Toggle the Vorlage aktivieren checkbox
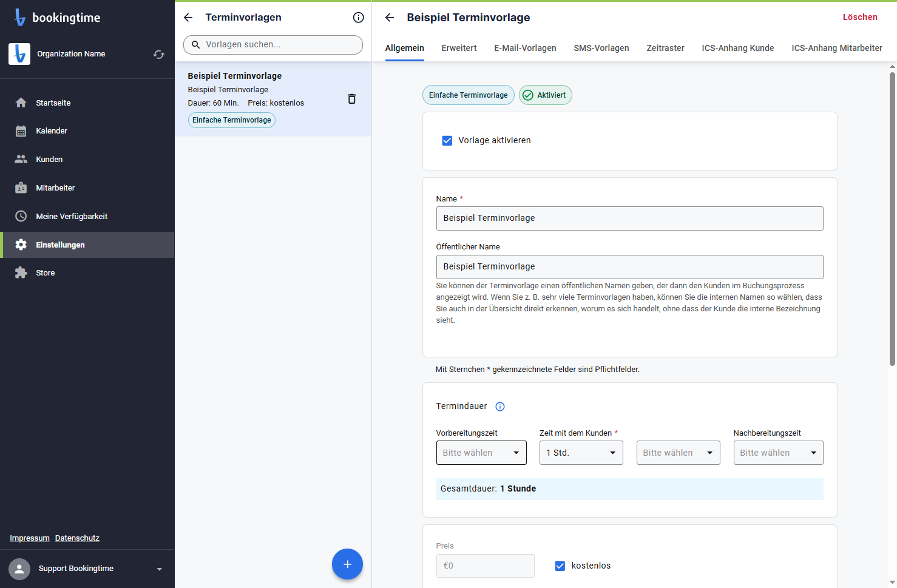Viewport: 897px width, 588px height. (x=447, y=141)
